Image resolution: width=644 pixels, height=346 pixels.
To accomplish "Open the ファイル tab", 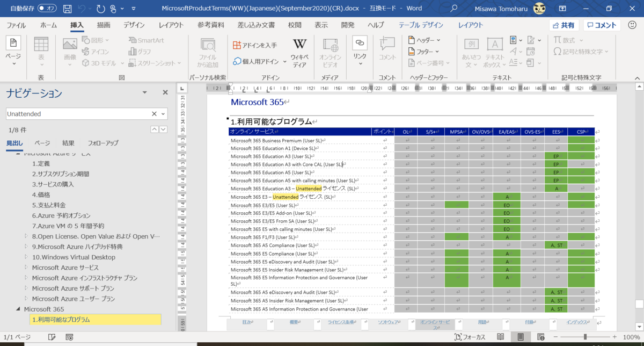I will 16,25.
